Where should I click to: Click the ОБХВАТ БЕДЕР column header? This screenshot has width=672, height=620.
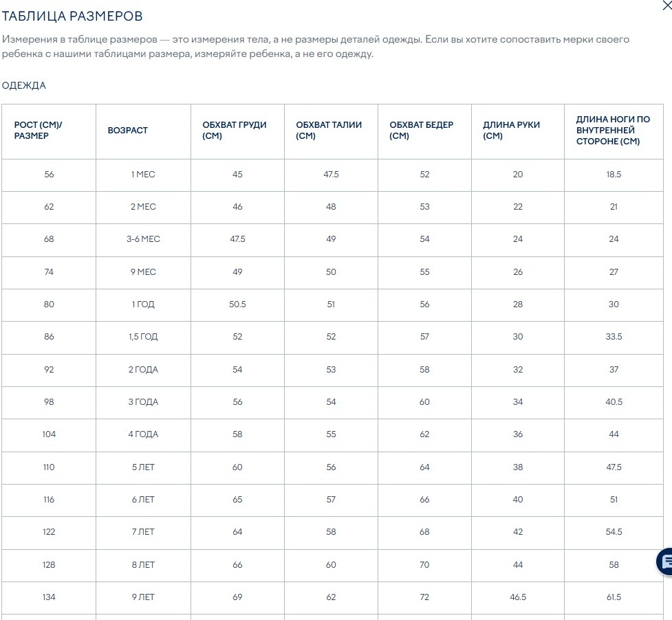[424, 131]
